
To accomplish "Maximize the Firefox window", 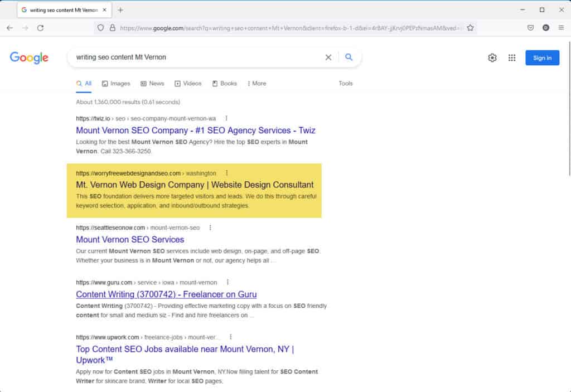I will click(542, 10).
